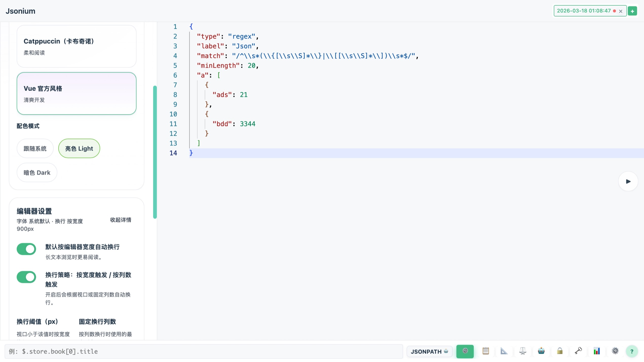The image size is (644, 362).
Task: Choose the Catppuccin theme card
Action: point(77,46)
